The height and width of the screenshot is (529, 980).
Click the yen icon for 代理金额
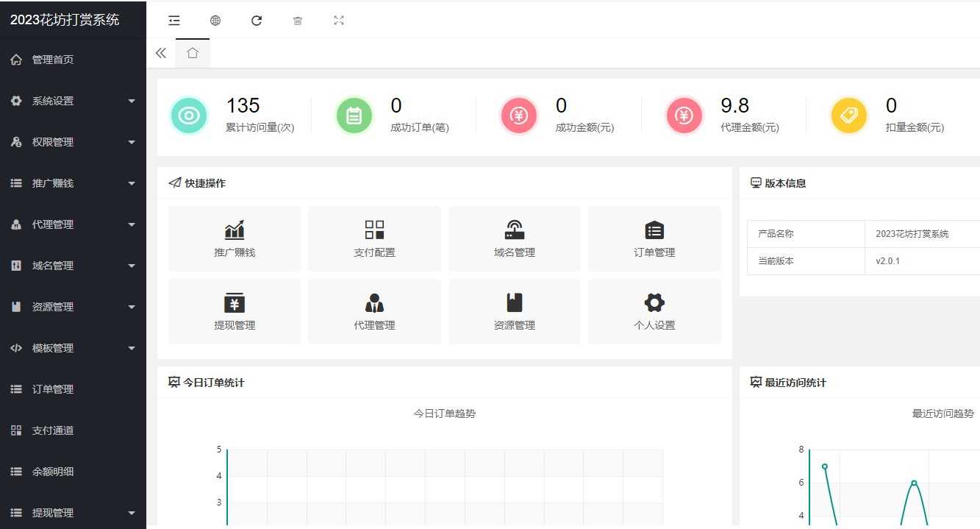click(684, 116)
